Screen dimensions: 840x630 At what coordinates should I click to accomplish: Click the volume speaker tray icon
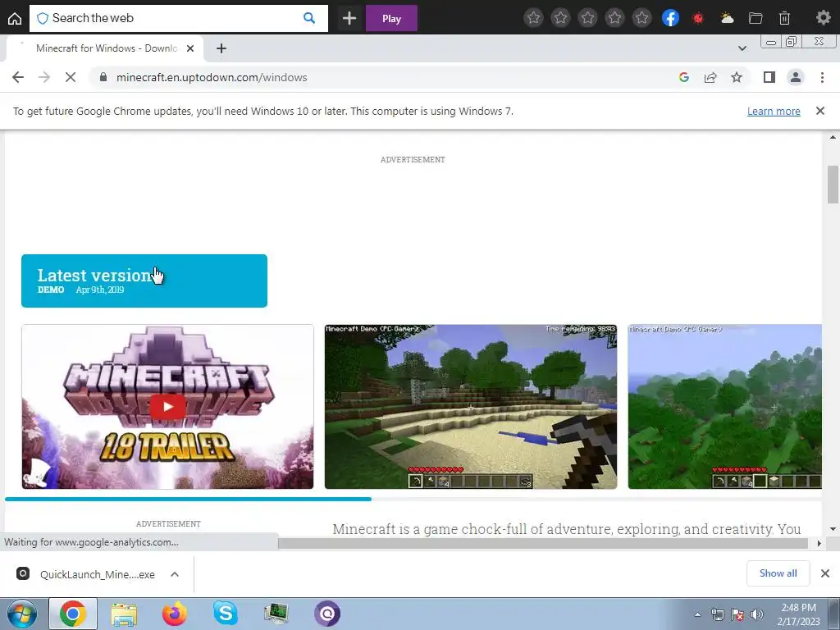[756, 615]
